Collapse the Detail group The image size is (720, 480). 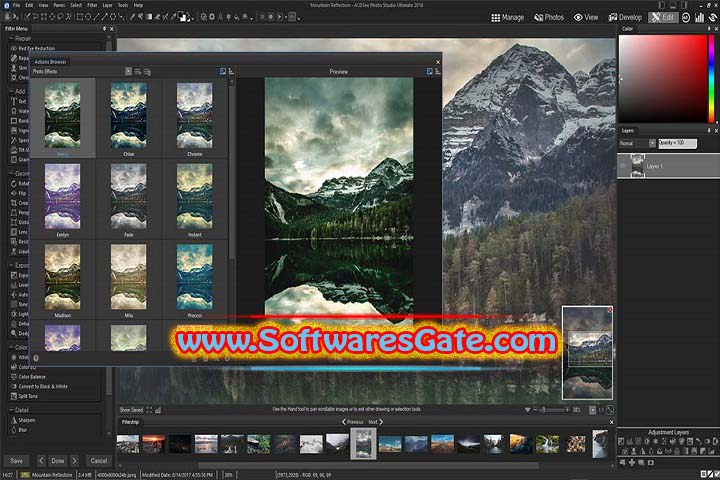(x=11, y=410)
